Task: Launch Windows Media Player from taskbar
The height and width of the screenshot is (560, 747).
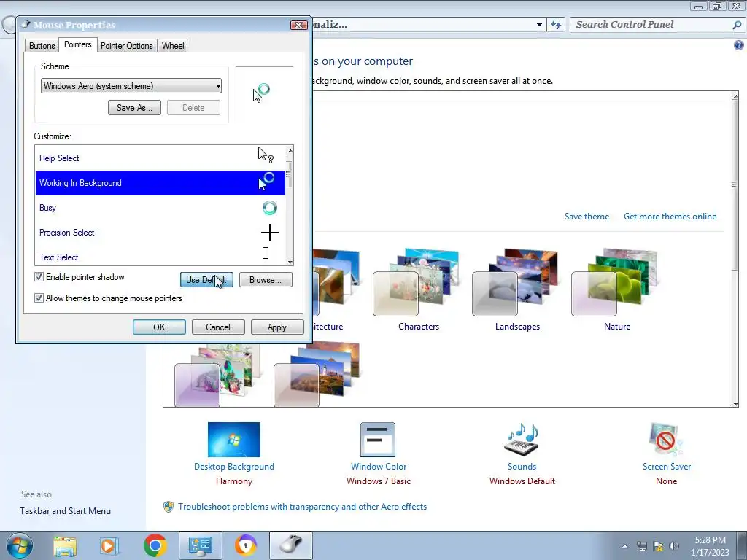Action: coord(109,545)
